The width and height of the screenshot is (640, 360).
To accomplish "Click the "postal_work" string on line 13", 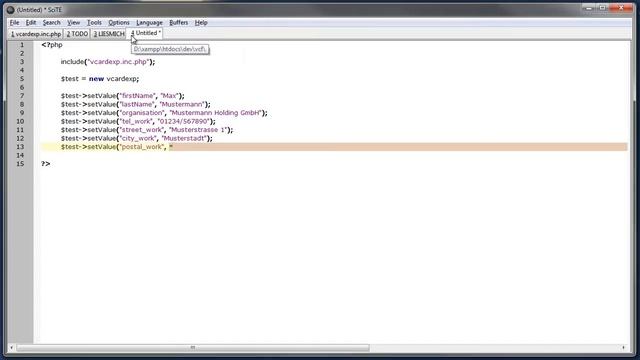I will click(x=142, y=147).
